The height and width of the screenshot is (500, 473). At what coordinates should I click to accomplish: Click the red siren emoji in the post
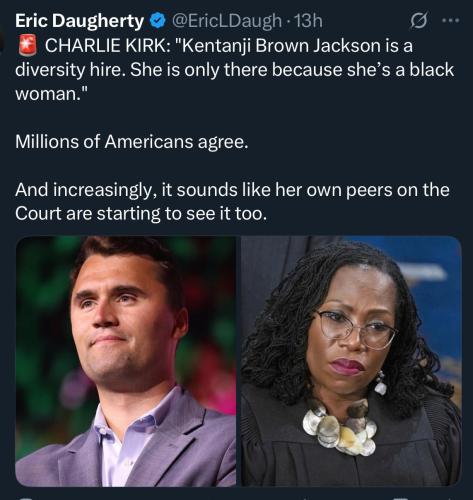(27, 46)
